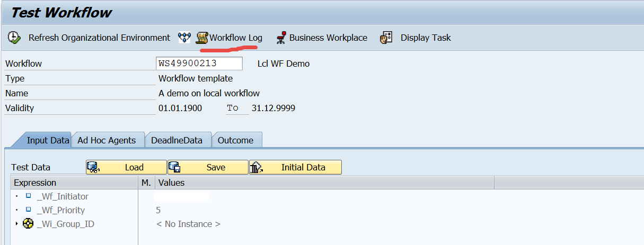644x245 pixels.
Task: Click the Load test data button
Action: 126,167
